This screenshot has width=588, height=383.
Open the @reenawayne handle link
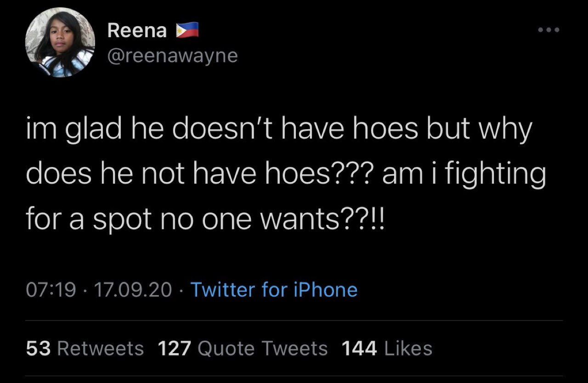[x=172, y=56]
